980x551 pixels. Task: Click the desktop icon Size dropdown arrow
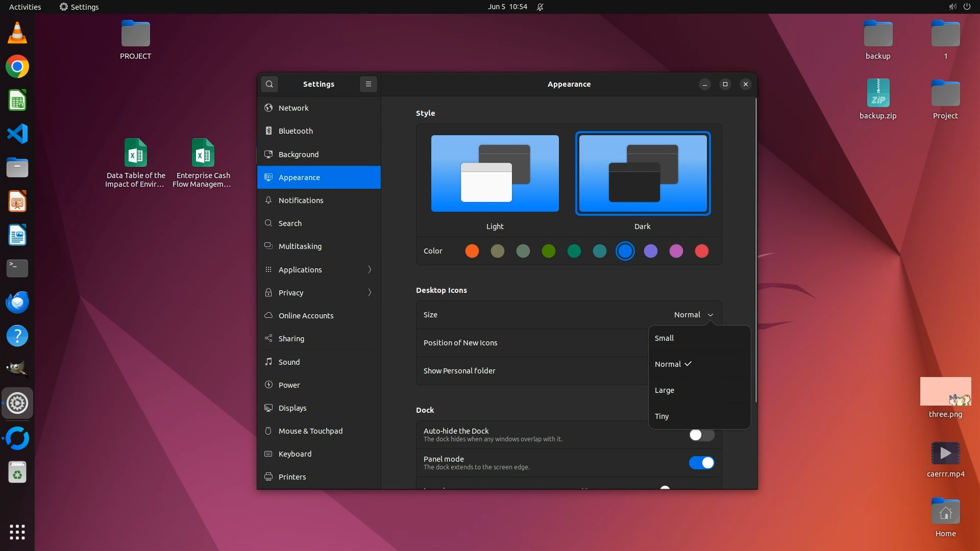click(710, 315)
